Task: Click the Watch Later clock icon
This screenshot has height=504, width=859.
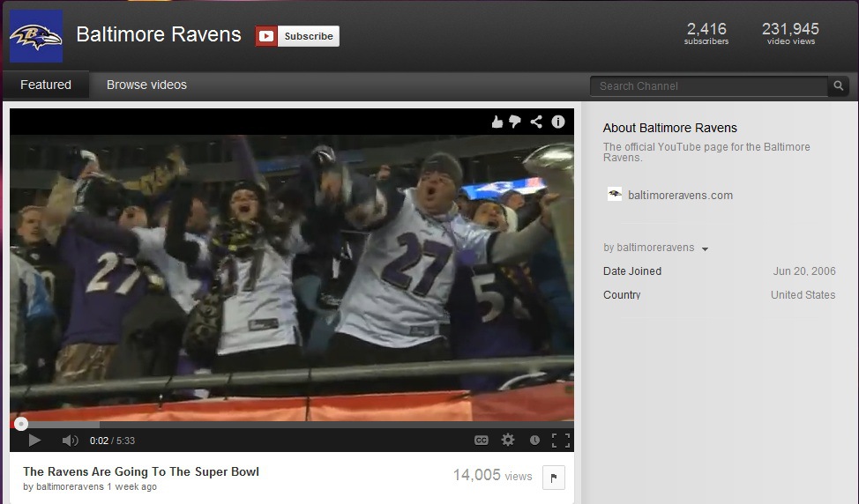Action: (534, 440)
